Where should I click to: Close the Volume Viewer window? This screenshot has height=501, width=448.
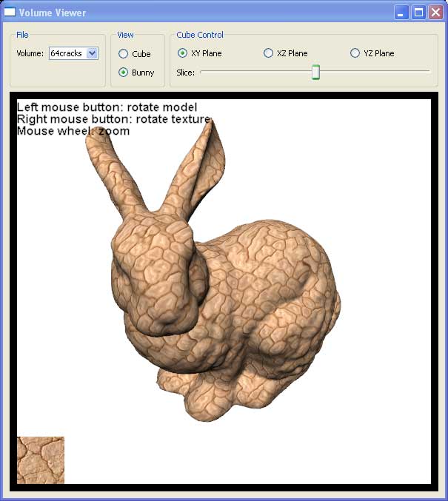[435, 13]
